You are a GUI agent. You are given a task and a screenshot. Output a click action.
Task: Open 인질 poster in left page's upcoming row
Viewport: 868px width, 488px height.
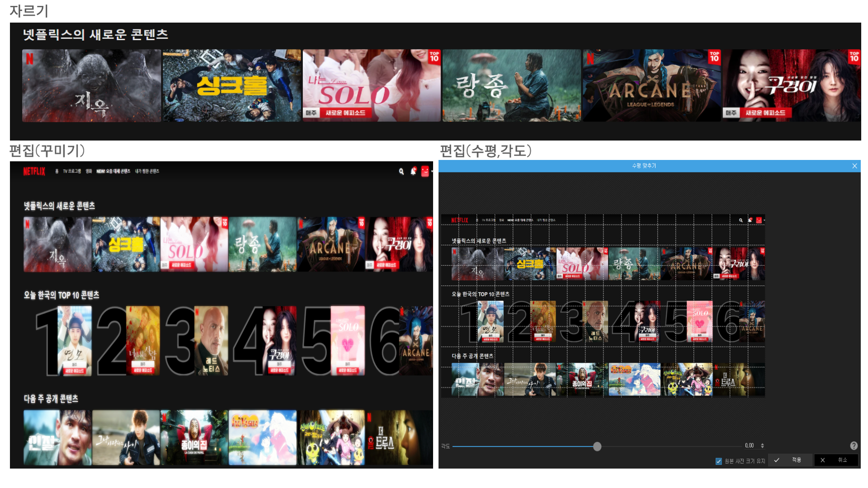coord(57,437)
